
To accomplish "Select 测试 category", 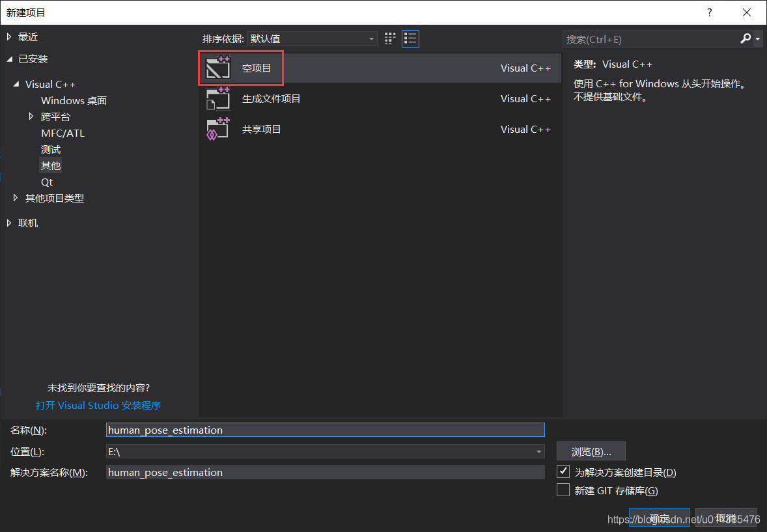I will (51, 149).
